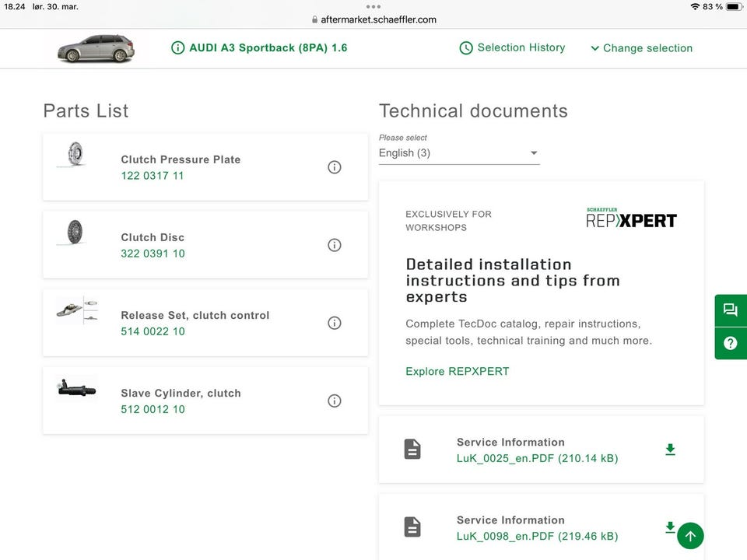Image resolution: width=747 pixels, height=560 pixels.
Task: Open part number 122 0317 11
Action: pyautogui.click(x=153, y=176)
